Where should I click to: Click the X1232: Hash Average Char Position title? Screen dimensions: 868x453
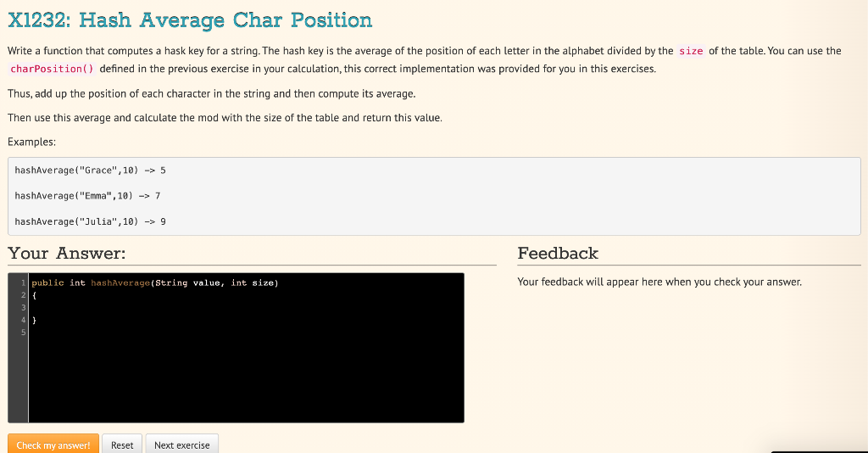(190, 20)
